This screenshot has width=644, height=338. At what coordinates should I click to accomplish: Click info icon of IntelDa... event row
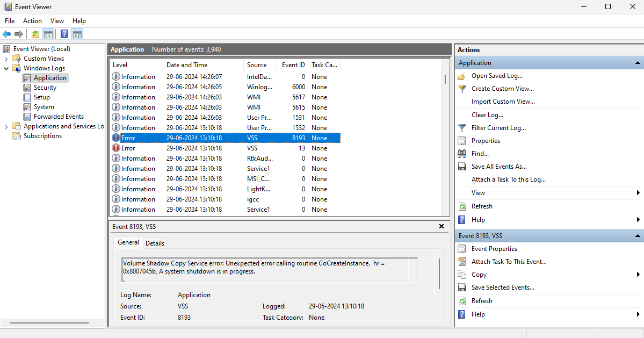coord(116,77)
